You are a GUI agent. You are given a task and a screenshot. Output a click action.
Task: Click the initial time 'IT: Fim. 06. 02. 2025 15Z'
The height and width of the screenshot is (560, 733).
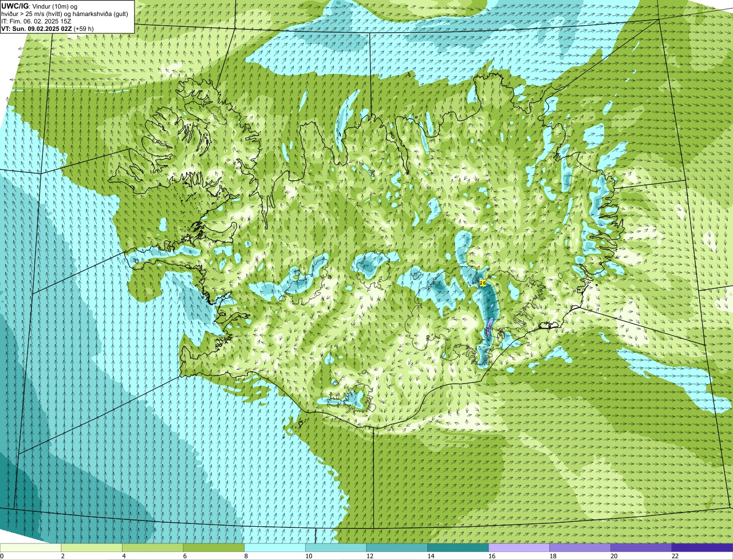point(36,21)
